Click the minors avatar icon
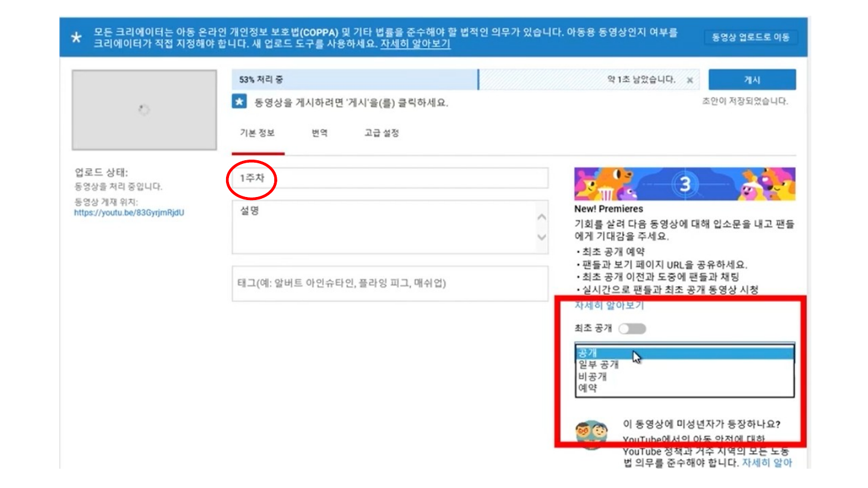This screenshot has width=868, height=488. pyautogui.click(x=591, y=434)
